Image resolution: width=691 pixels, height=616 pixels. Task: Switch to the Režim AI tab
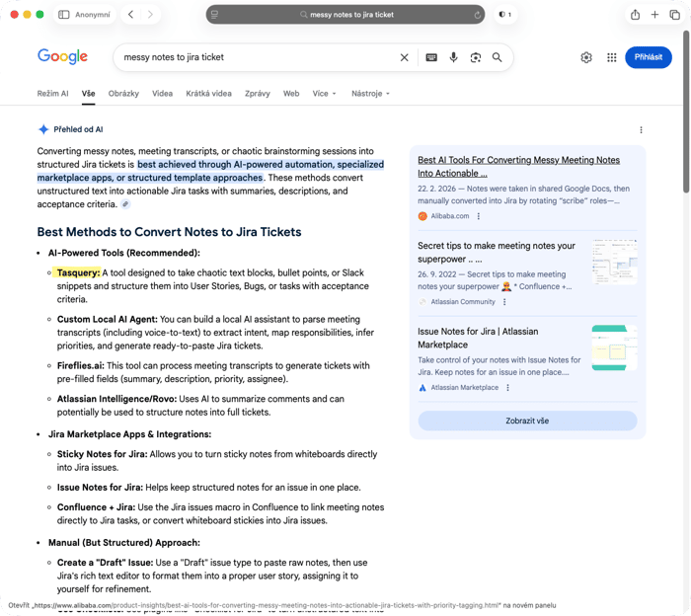[52, 94]
